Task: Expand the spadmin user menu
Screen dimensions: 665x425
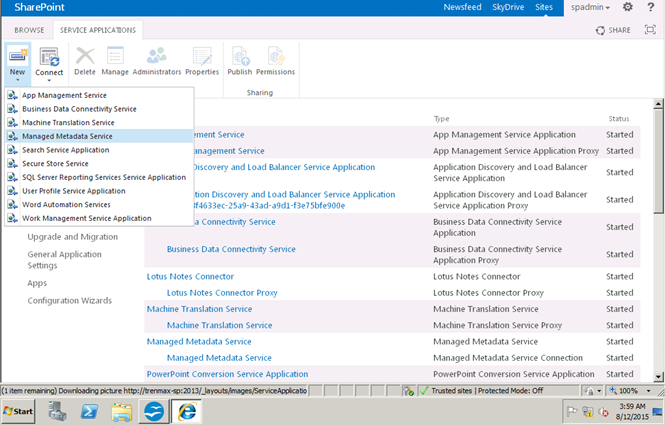Action: click(x=590, y=7)
